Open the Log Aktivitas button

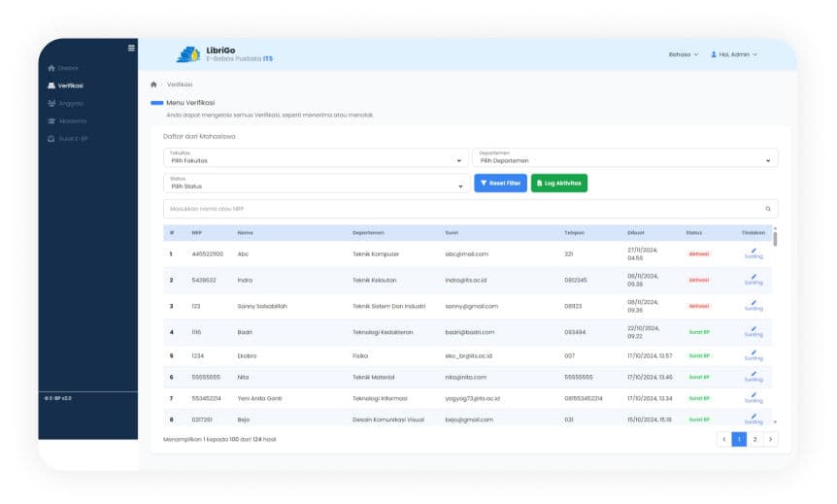tap(559, 184)
